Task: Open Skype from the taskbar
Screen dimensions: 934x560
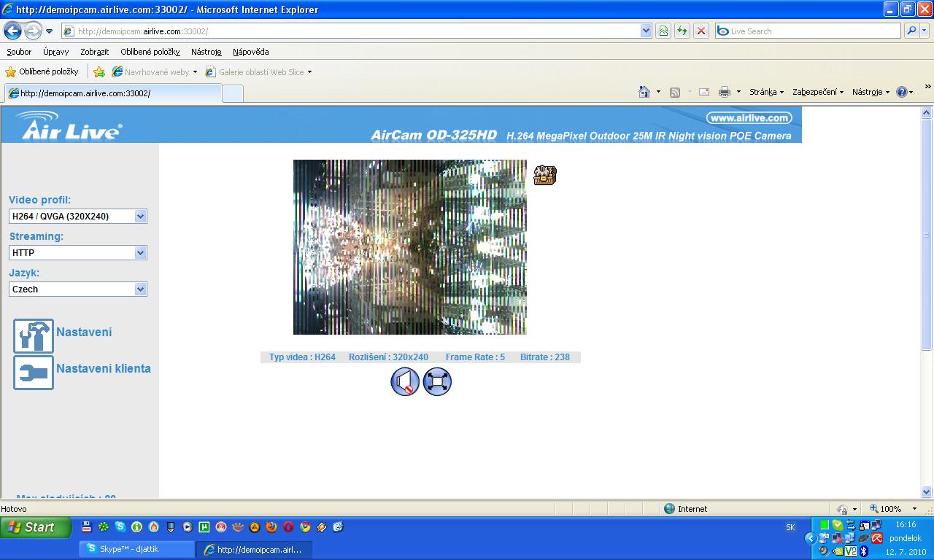Action: [136, 550]
